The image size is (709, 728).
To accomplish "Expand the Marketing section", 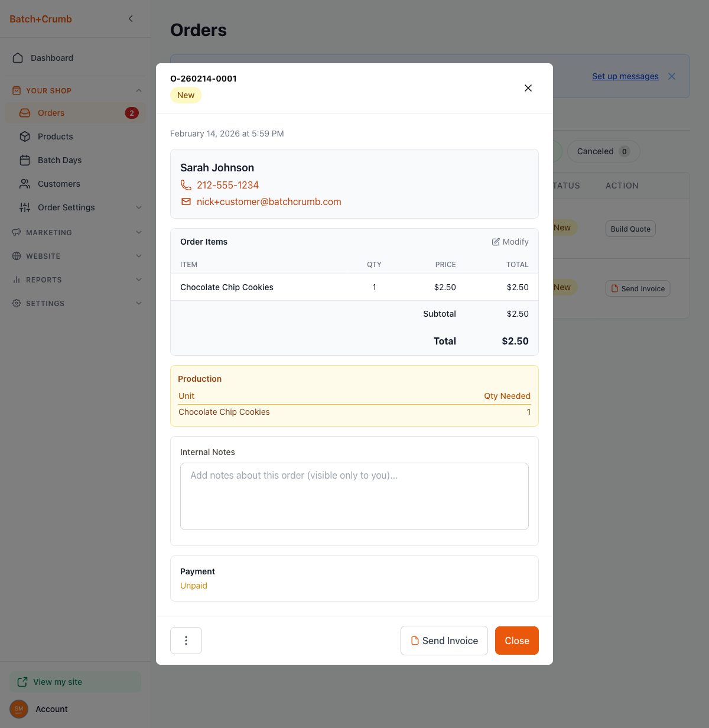I will [139, 232].
